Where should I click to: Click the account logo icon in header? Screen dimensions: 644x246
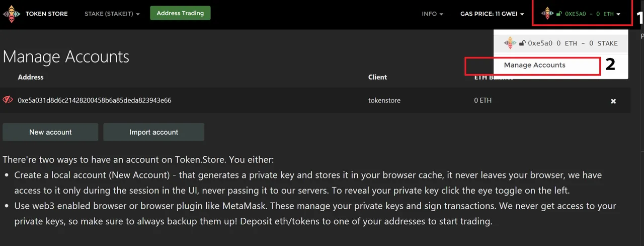(547, 14)
